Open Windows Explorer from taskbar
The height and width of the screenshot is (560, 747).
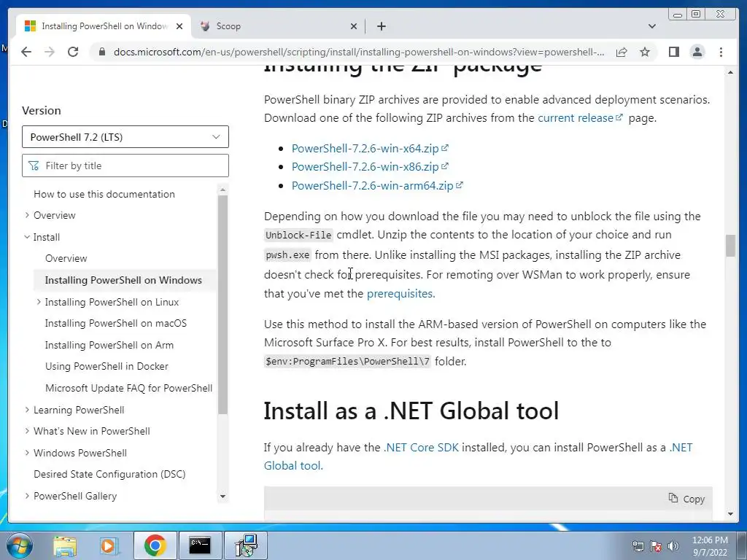64,545
